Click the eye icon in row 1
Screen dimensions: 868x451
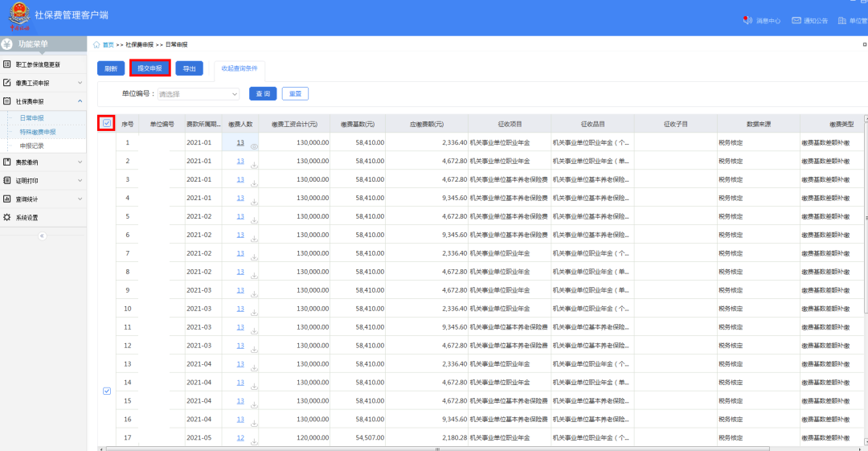(x=254, y=147)
